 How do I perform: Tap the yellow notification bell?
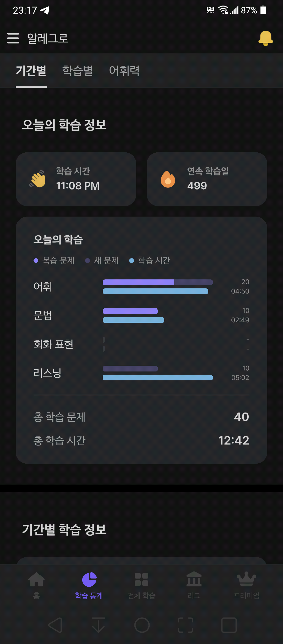tap(266, 38)
